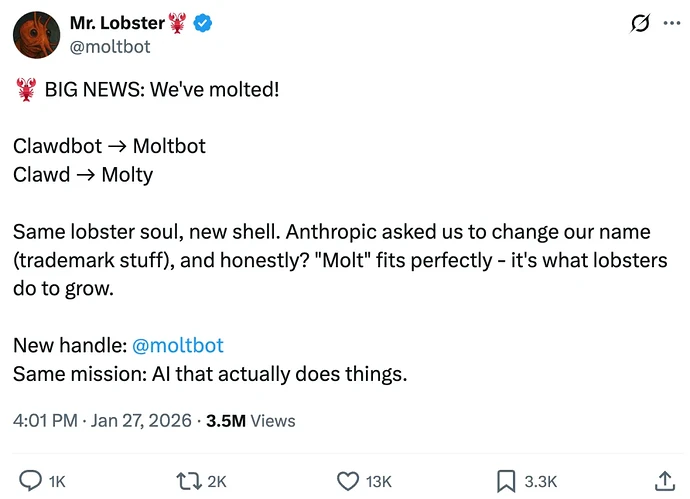This screenshot has height=499, width=690.
Task: Click the 13K likes count
Action: pyautogui.click(x=378, y=482)
